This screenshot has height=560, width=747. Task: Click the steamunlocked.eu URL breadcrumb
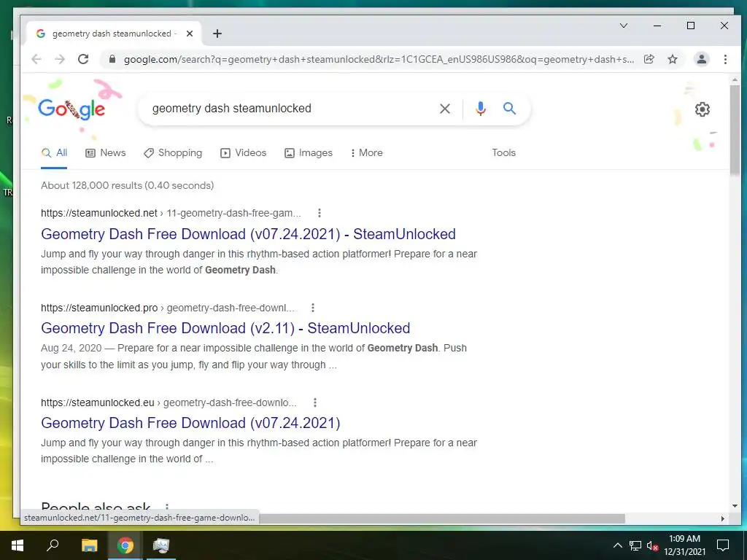[x=169, y=402]
